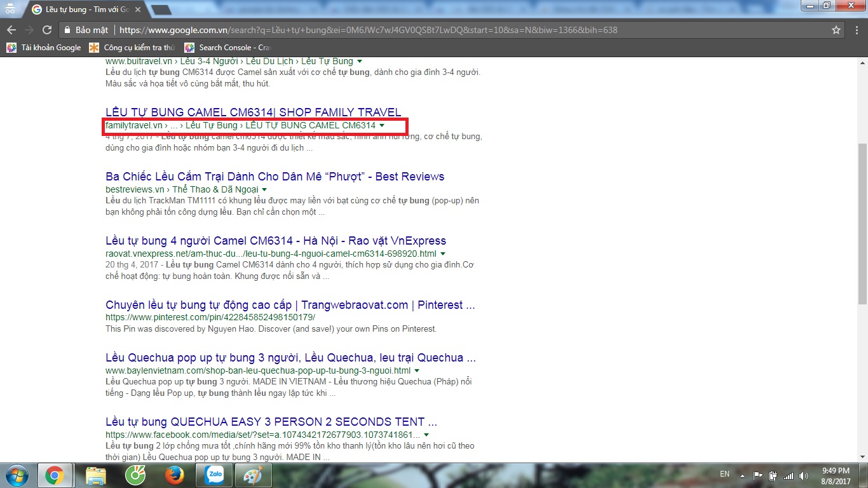This screenshot has height=488, width=868.
Task: Open Action Center flag icon
Action: point(758,475)
